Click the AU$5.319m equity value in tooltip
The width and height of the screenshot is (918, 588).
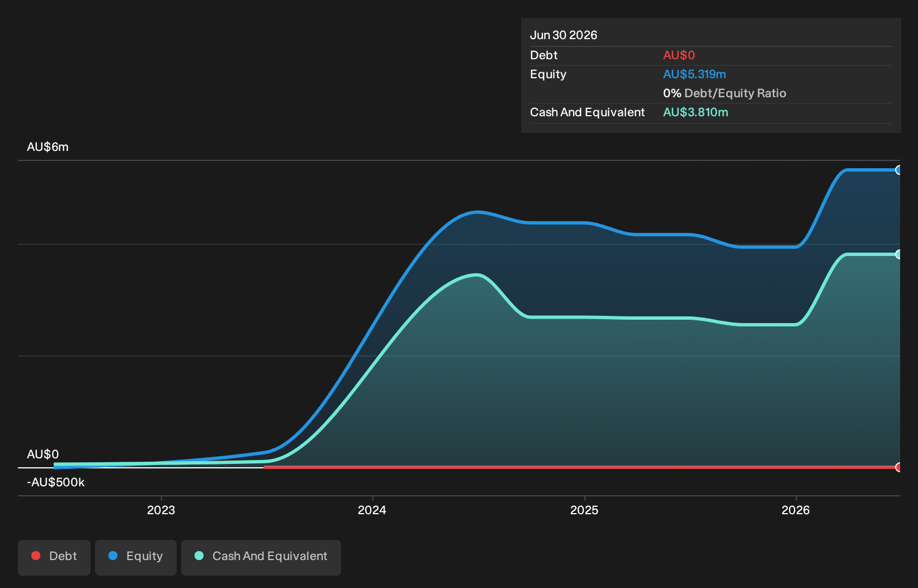(x=694, y=74)
